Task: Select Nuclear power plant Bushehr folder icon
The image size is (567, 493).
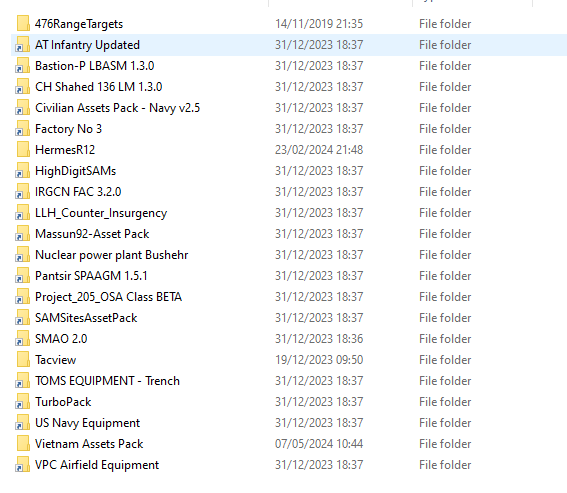Action: coord(23,254)
